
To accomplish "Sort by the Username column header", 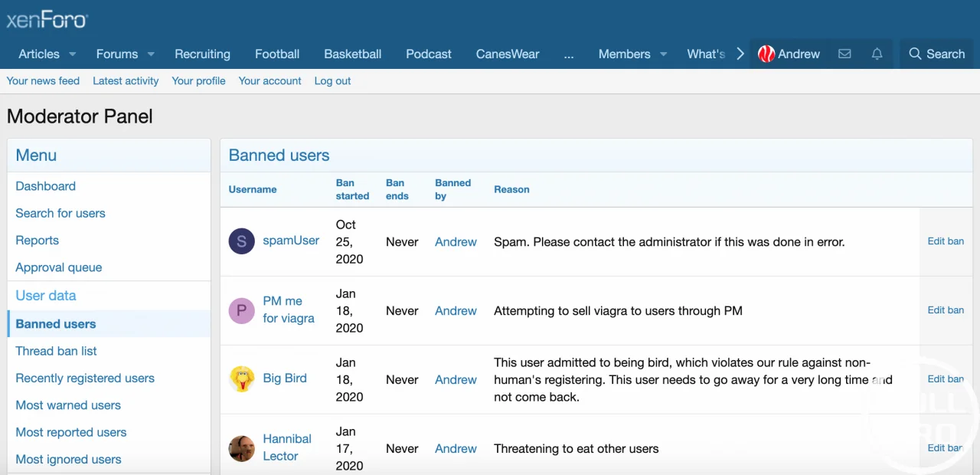I will point(253,189).
